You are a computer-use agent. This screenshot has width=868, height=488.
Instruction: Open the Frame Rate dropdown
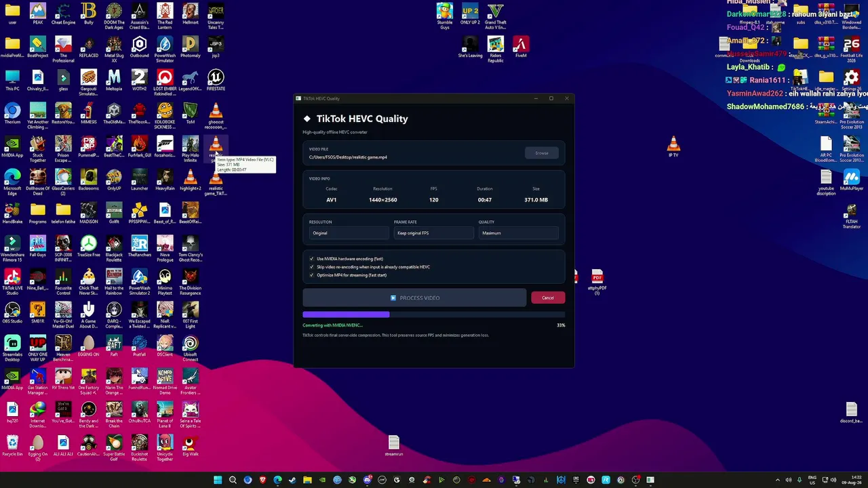click(x=433, y=233)
